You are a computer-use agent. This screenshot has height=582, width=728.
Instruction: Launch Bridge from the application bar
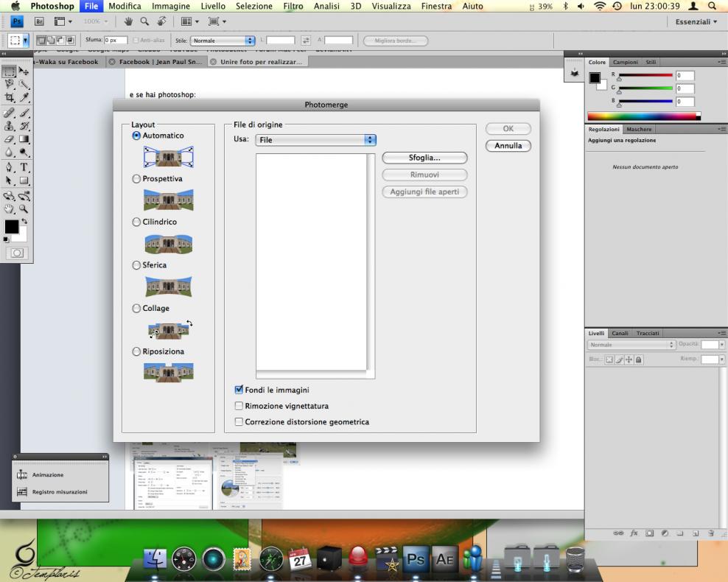(40, 21)
